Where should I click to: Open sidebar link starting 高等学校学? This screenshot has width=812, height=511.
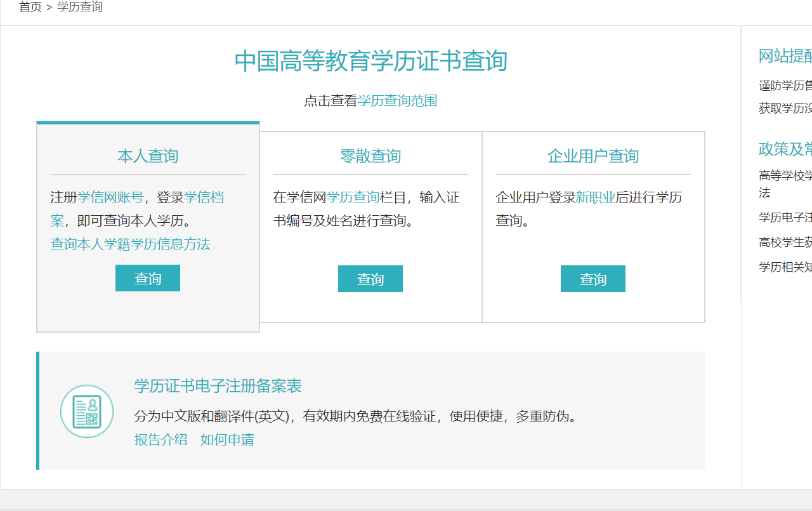tap(785, 184)
